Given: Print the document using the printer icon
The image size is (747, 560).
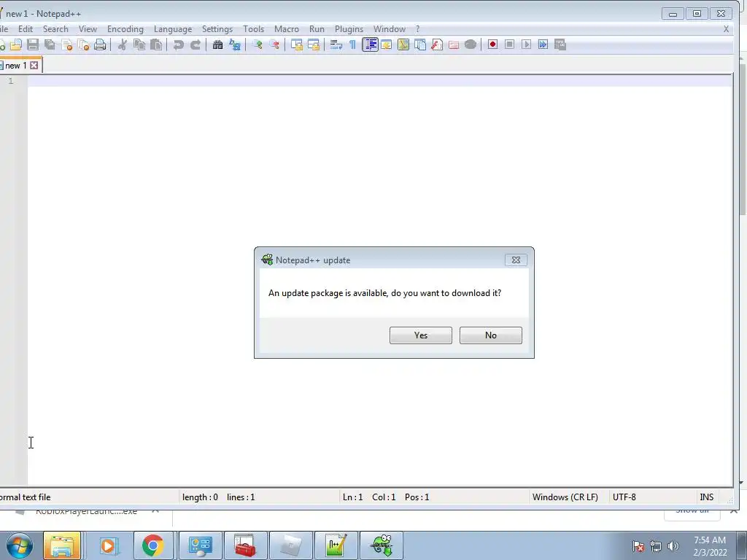Looking at the screenshot, I should tap(100, 44).
